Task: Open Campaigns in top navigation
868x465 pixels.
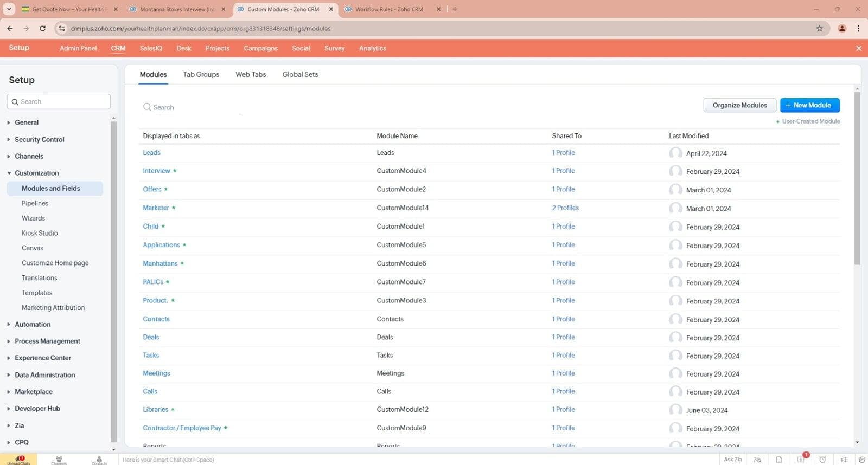Action: pyautogui.click(x=260, y=48)
